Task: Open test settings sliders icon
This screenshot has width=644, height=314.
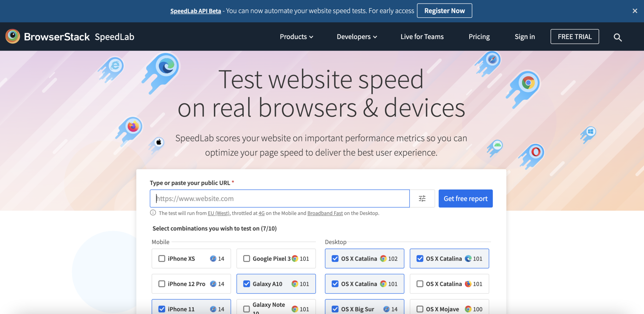Action: click(422, 198)
